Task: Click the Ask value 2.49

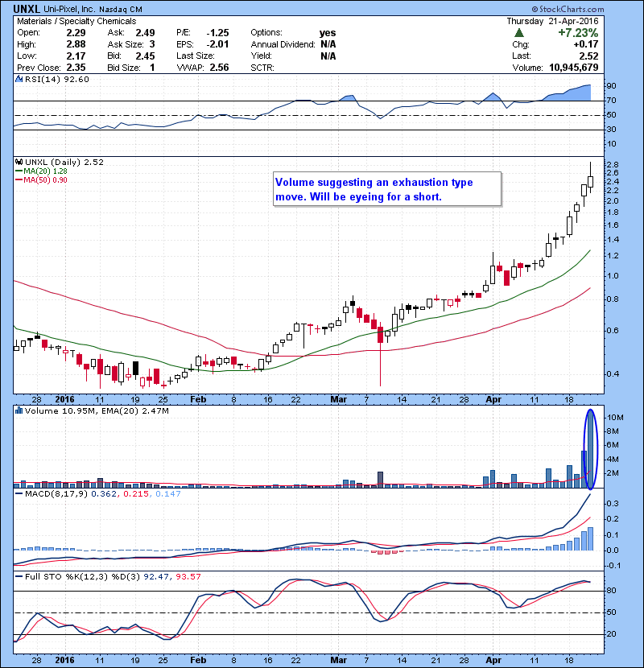Action: click(x=145, y=33)
